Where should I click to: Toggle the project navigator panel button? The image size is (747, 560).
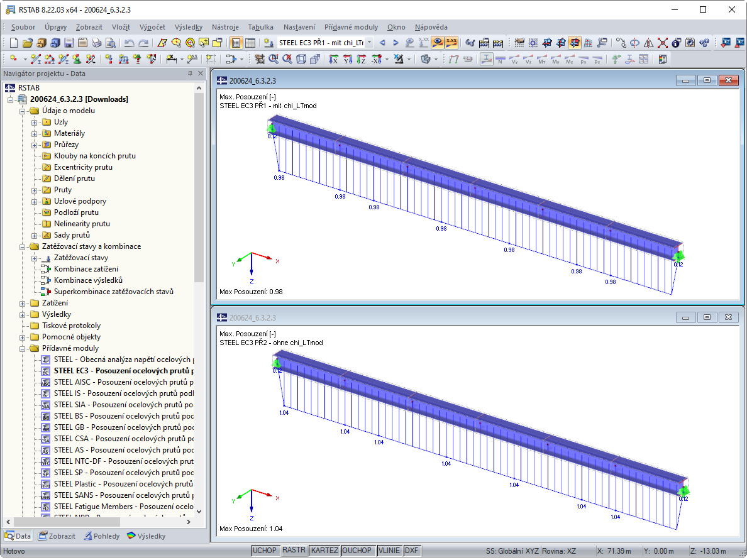click(x=236, y=43)
